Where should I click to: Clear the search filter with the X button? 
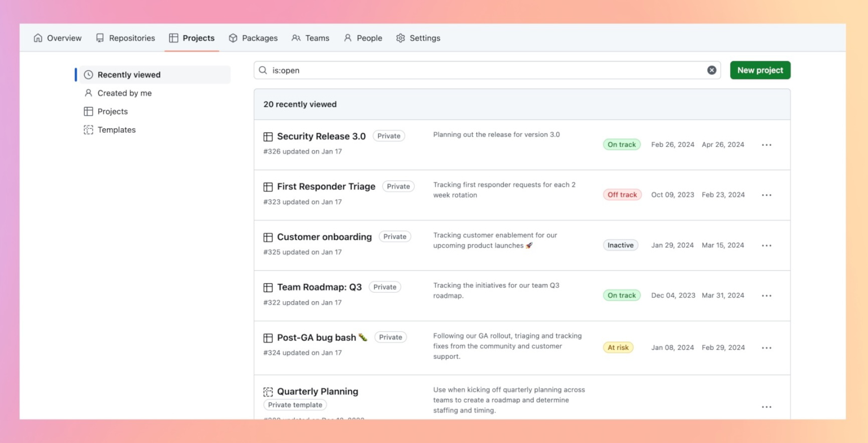coord(711,70)
